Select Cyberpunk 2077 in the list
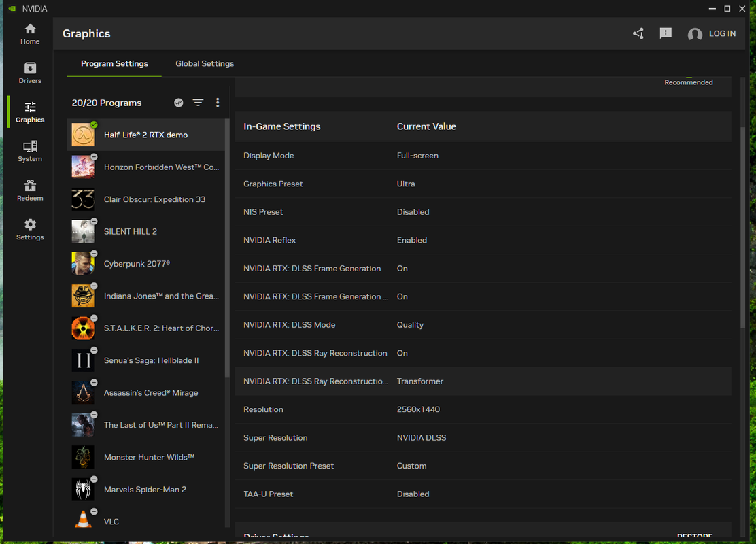This screenshot has height=544, width=756. pos(146,264)
